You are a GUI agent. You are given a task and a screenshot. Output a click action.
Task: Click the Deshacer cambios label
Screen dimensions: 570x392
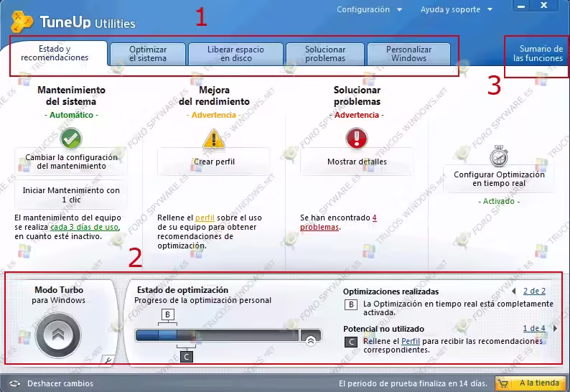[x=60, y=383]
